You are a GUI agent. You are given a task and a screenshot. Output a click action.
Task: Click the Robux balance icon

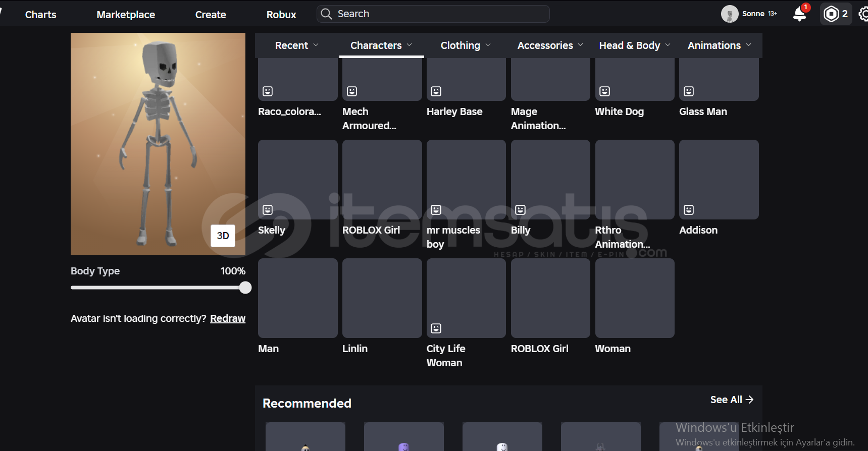click(x=831, y=14)
